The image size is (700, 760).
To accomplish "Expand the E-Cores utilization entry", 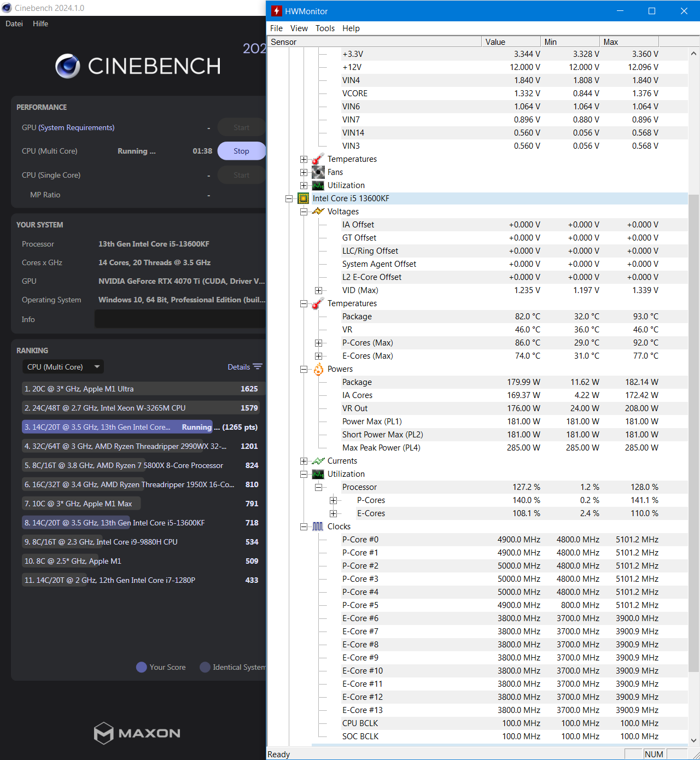I will click(x=333, y=513).
